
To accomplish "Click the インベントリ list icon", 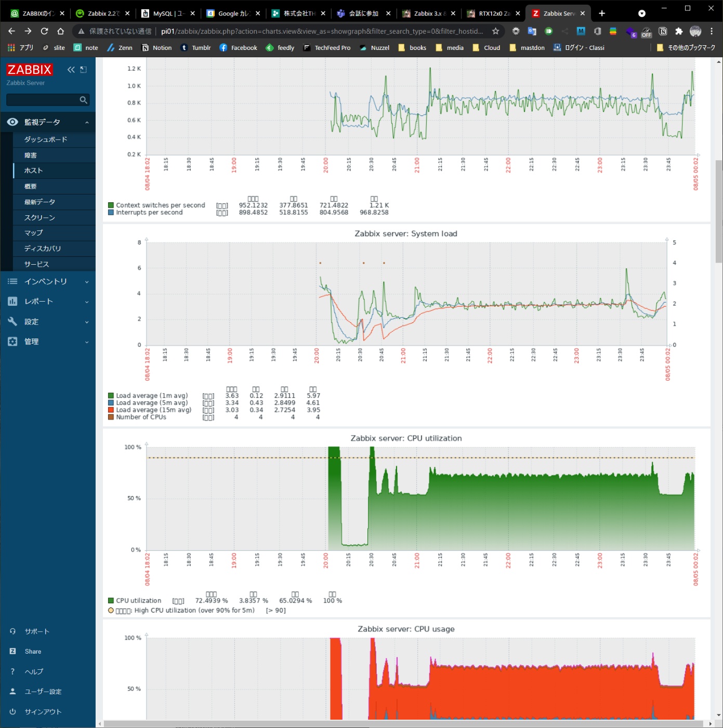I will tap(12, 281).
